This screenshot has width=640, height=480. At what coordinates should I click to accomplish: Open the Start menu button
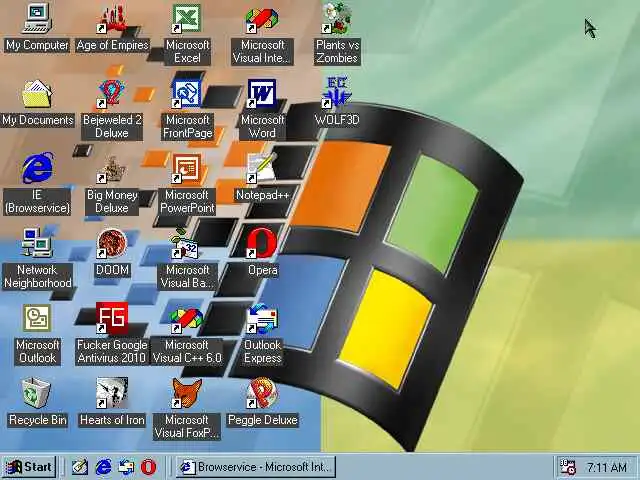(29, 467)
